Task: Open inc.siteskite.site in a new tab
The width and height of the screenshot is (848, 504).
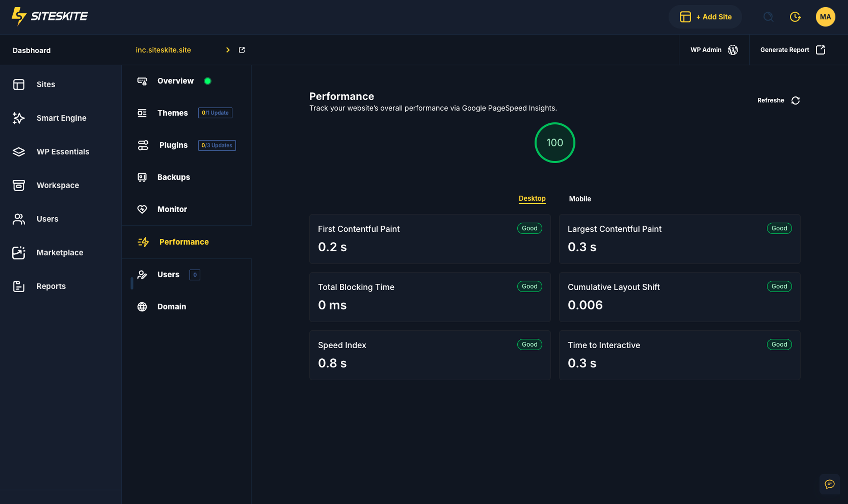Action: 242,50
